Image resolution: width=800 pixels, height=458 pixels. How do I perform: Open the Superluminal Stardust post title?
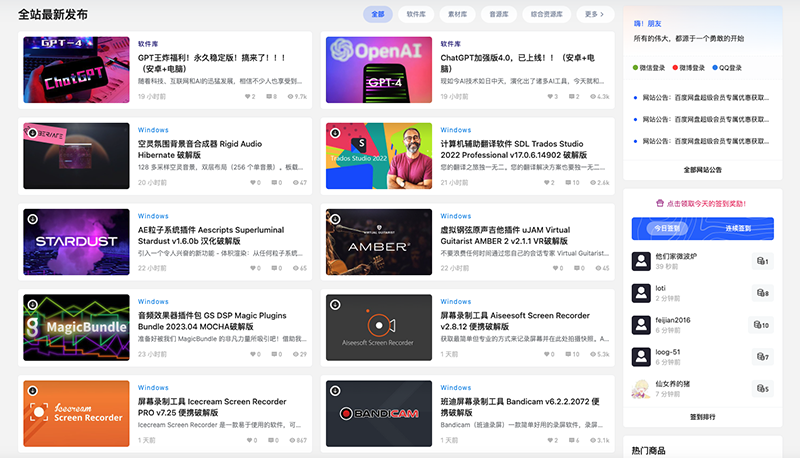click(x=211, y=236)
